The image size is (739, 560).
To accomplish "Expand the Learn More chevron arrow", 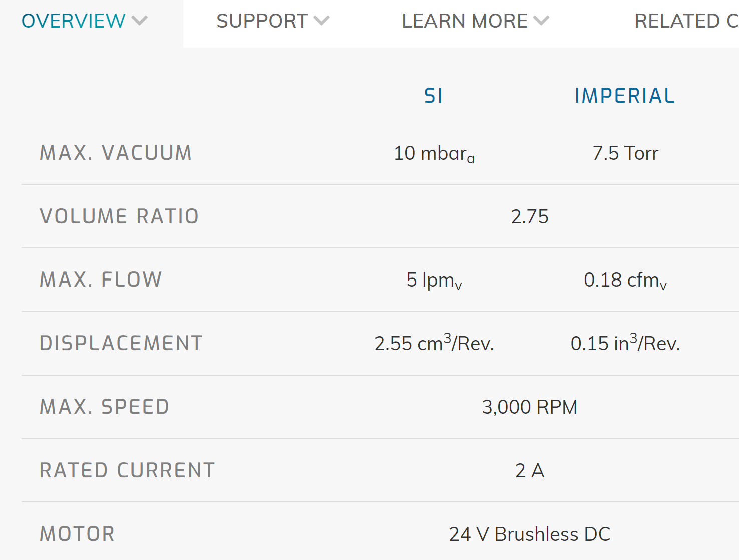I will pyautogui.click(x=541, y=21).
